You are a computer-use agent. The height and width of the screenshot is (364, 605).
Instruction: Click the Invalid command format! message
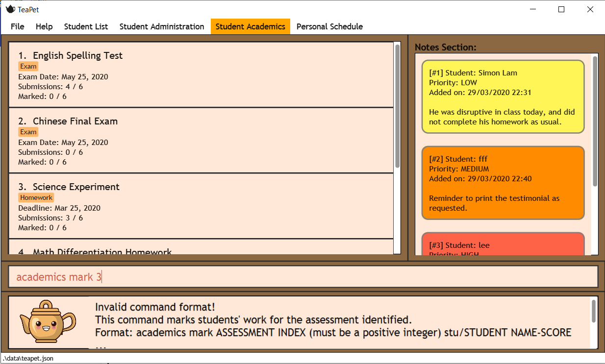(x=155, y=307)
